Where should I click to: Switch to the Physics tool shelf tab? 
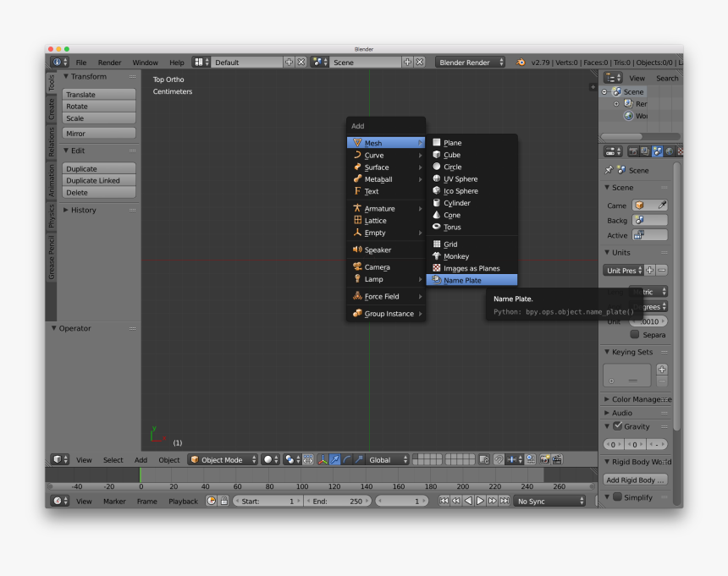51,217
